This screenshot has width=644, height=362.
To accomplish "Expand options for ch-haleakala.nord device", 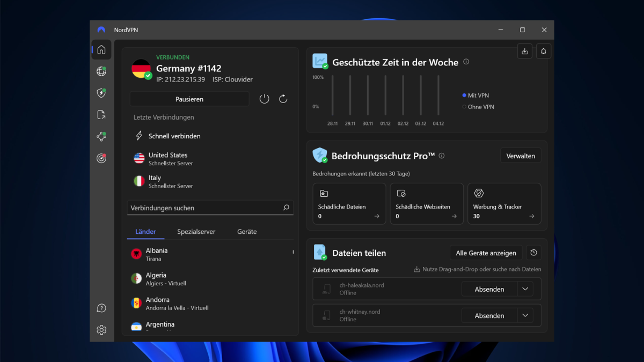I will click(x=525, y=289).
